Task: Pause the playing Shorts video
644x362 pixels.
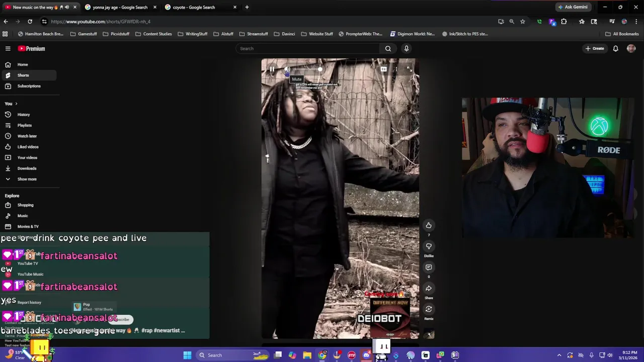Action: tap(272, 69)
